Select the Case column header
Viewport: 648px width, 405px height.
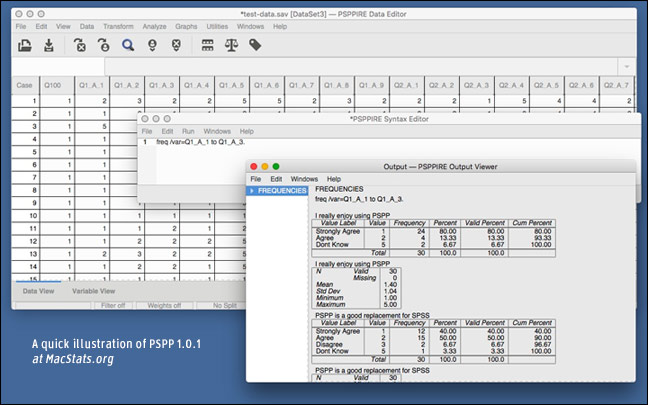(x=25, y=86)
